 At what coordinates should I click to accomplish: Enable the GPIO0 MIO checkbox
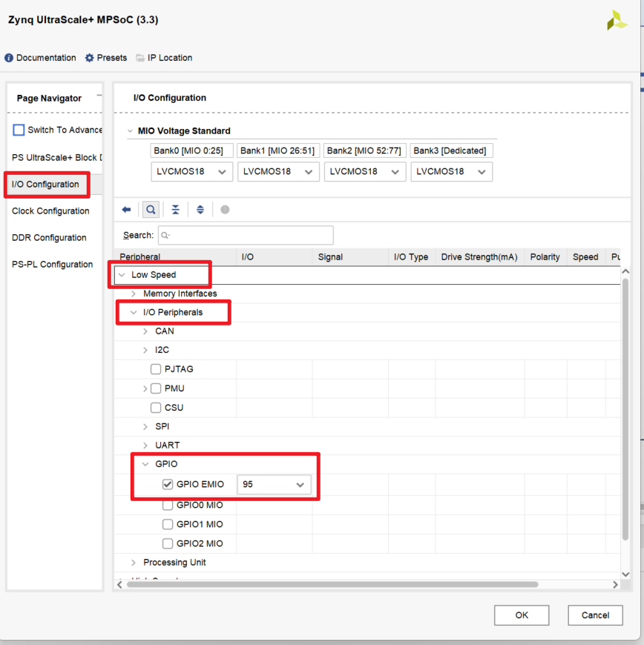click(167, 505)
